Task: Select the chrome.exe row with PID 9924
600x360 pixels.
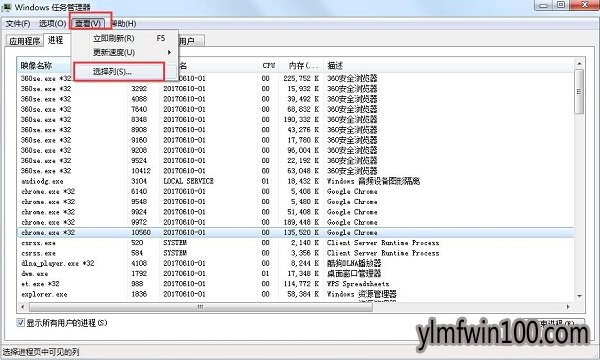Action: [x=295, y=212]
